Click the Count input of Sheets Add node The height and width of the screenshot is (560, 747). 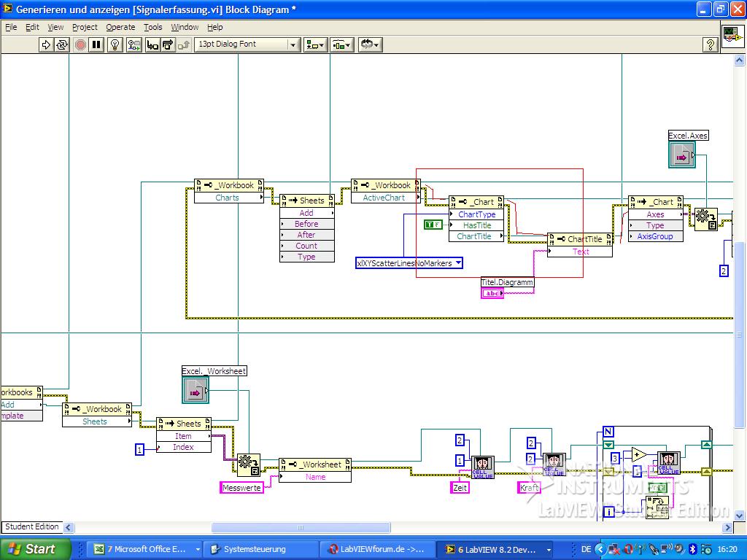point(307,246)
